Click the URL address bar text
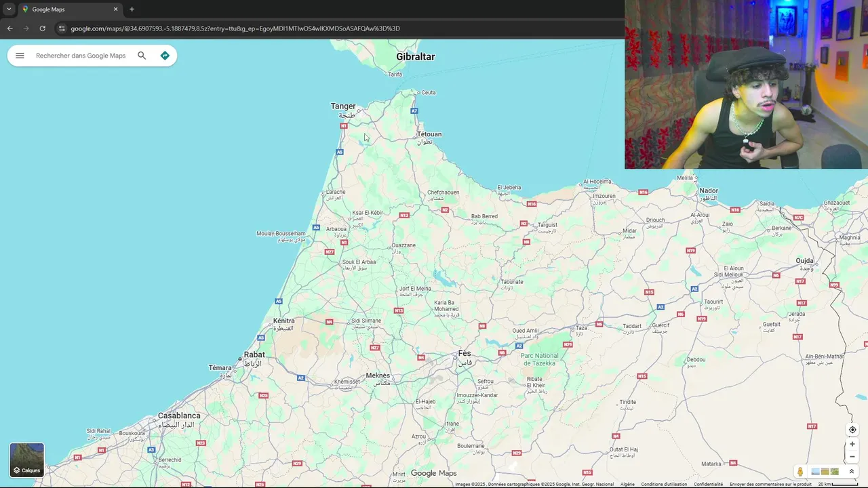Viewport: 868px width, 488px height. coord(235,28)
